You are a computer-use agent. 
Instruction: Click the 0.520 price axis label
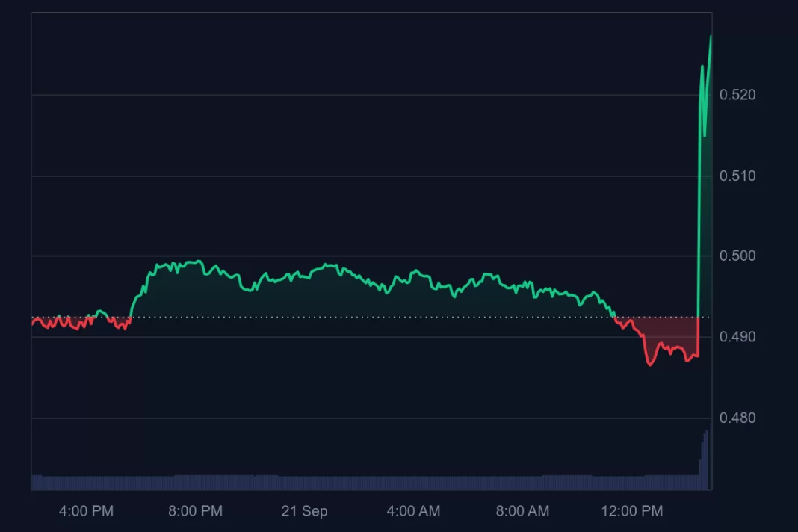737,95
